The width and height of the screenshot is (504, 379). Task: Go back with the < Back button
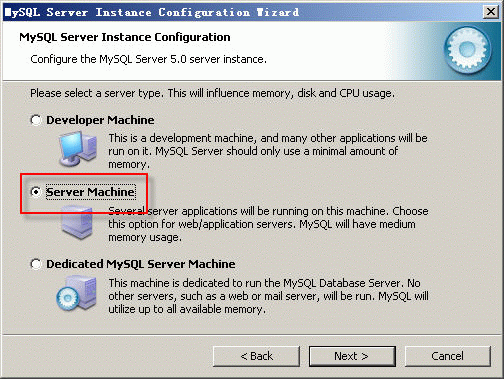point(256,356)
